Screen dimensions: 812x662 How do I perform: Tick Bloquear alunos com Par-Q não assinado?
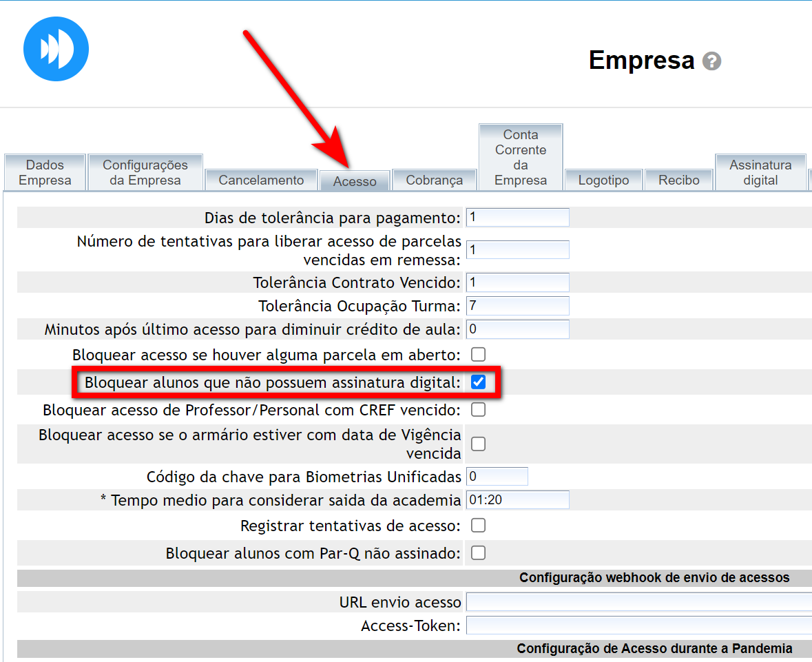[478, 552]
